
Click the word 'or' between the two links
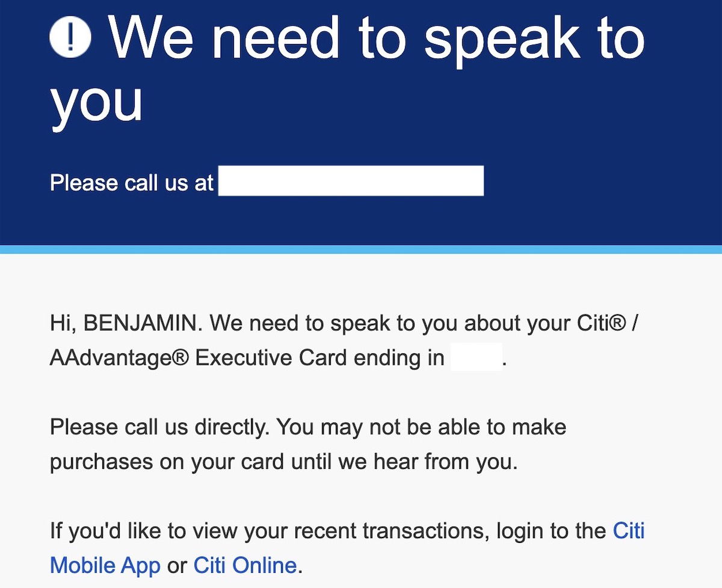tap(177, 567)
